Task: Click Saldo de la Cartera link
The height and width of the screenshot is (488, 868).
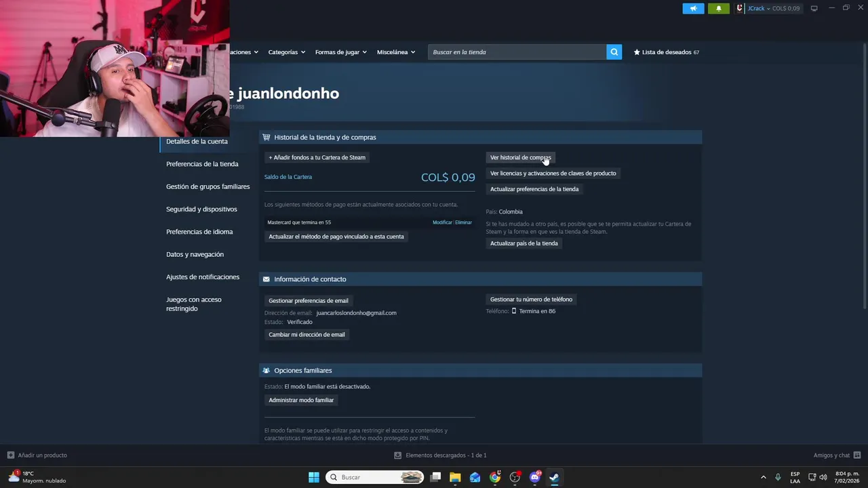Action: pyautogui.click(x=288, y=177)
